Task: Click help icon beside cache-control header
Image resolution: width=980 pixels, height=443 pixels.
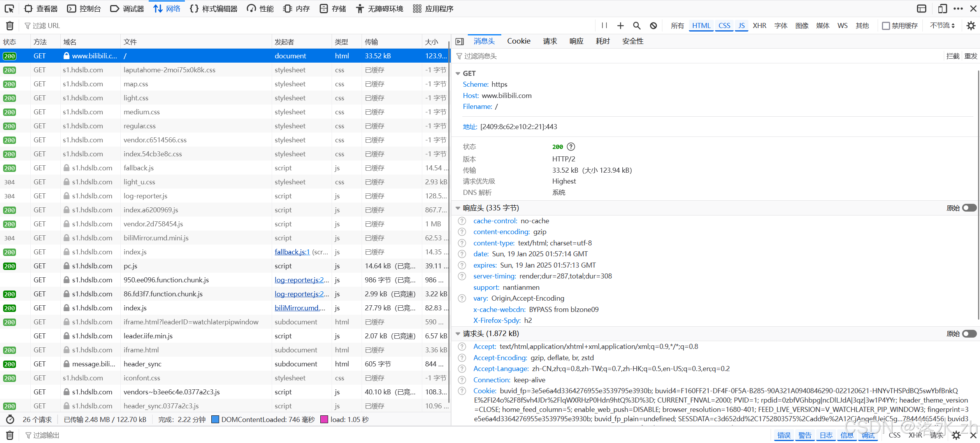Action: coord(462,221)
